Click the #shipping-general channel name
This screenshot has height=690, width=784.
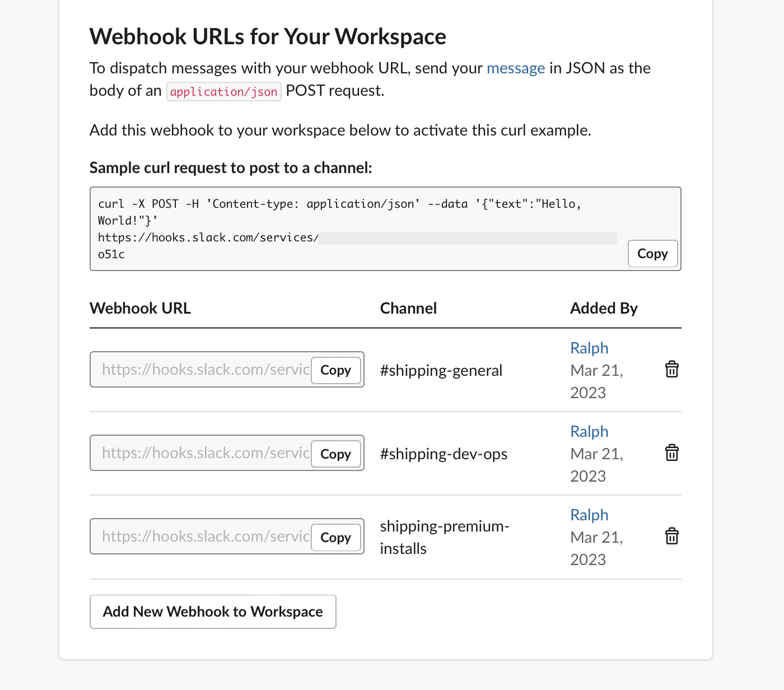(x=441, y=370)
